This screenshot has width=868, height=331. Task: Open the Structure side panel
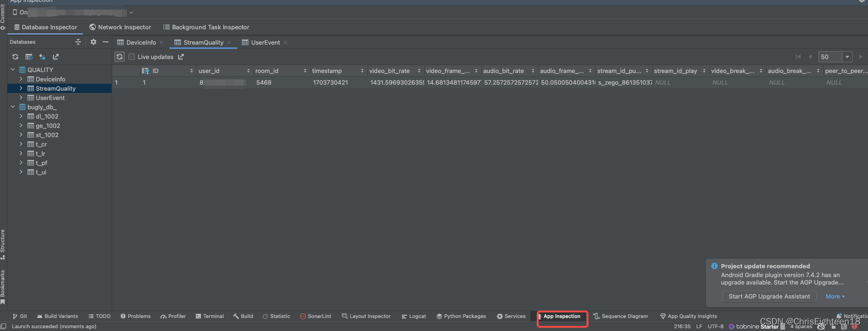point(3,244)
